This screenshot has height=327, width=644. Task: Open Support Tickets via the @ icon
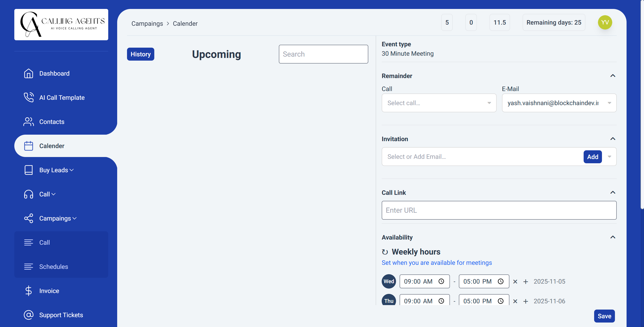(28, 315)
